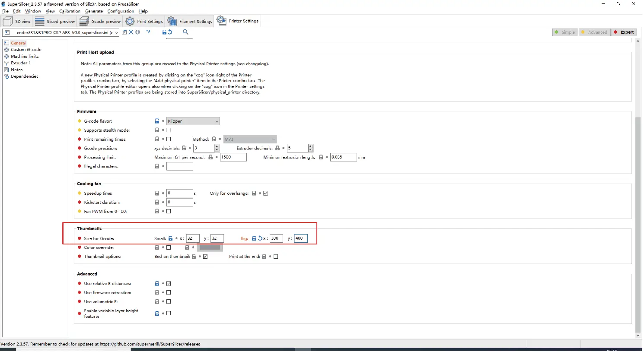This screenshot has height=352, width=644.
Task: Click the question mark help icon
Action: point(148,32)
